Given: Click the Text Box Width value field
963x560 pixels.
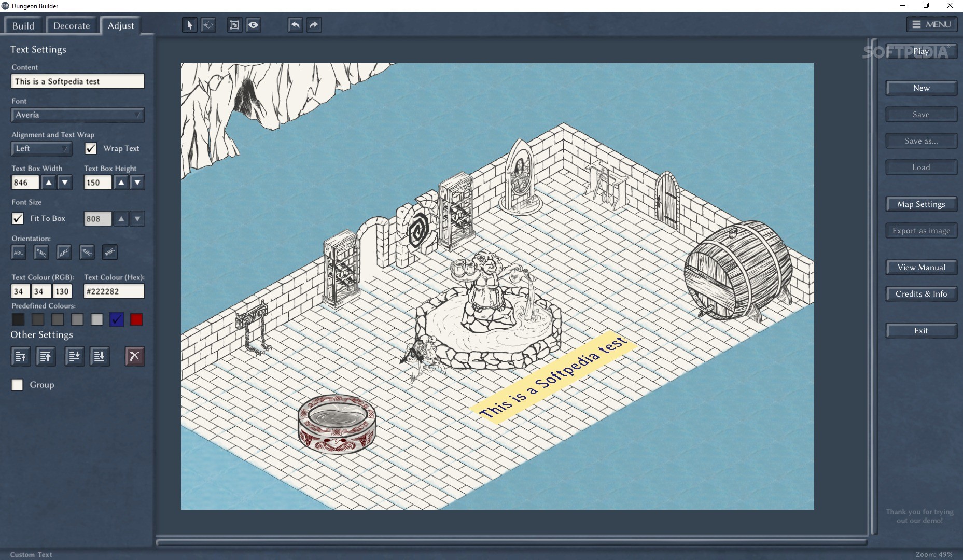Looking at the screenshot, I should coord(25,183).
